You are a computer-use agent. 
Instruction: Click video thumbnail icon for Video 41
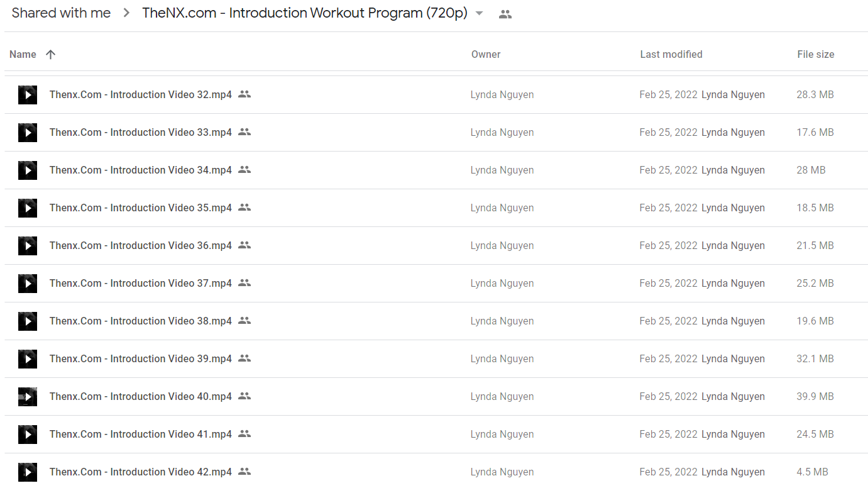pyautogui.click(x=28, y=435)
